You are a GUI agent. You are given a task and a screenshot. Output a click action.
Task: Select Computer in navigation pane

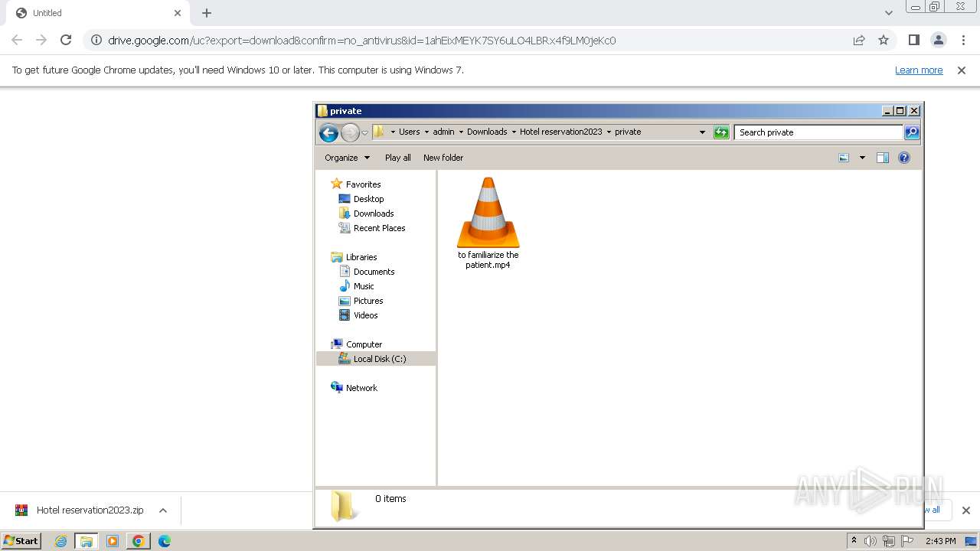click(x=364, y=344)
